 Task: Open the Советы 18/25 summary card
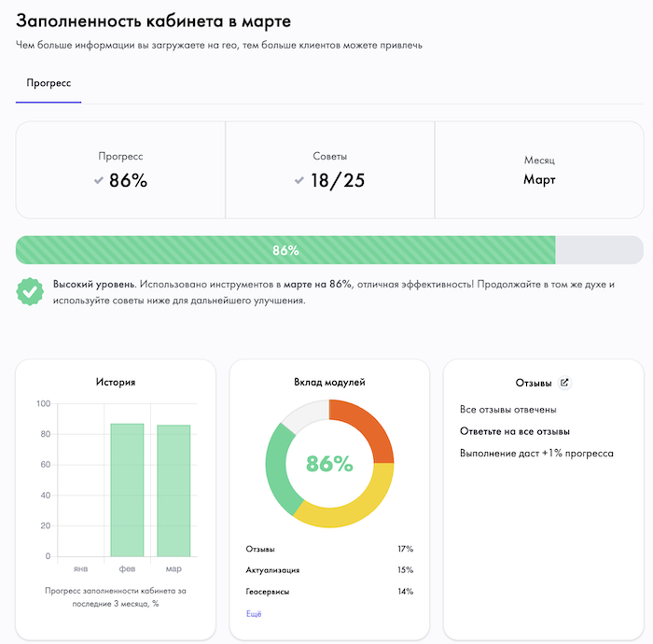coord(329,170)
